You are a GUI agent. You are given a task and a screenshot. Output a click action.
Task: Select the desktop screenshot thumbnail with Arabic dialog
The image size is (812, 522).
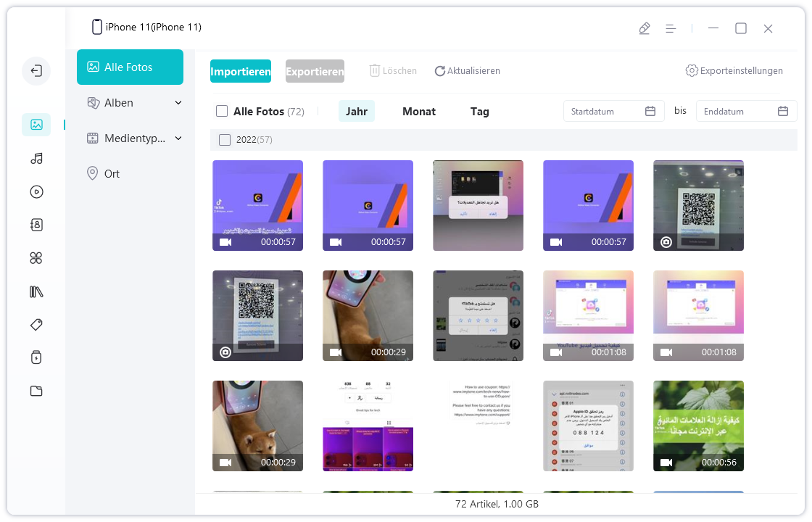point(478,206)
